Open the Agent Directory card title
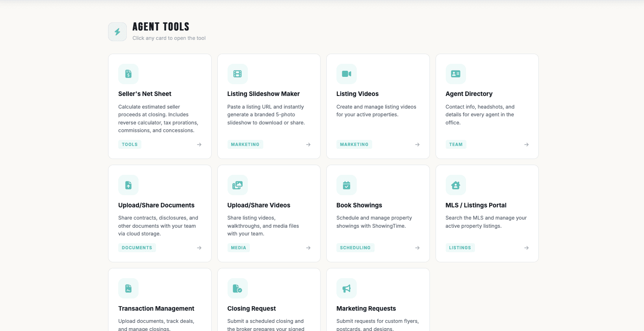This screenshot has width=644, height=331. tap(469, 94)
